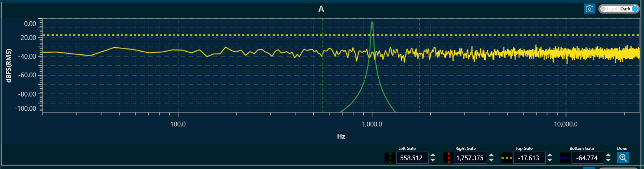This screenshot has width=644, height=169.
Task: Increase the Top Gate value
Action: point(550,155)
